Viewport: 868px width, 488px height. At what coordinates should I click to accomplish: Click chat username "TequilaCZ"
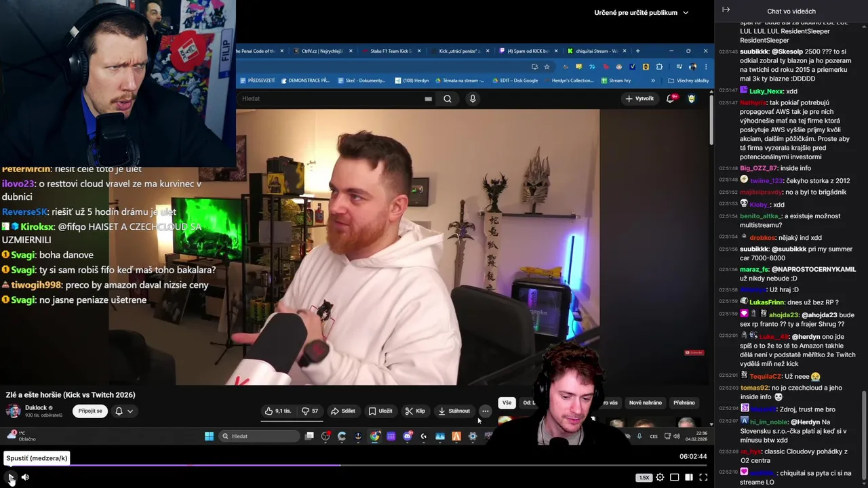766,376
